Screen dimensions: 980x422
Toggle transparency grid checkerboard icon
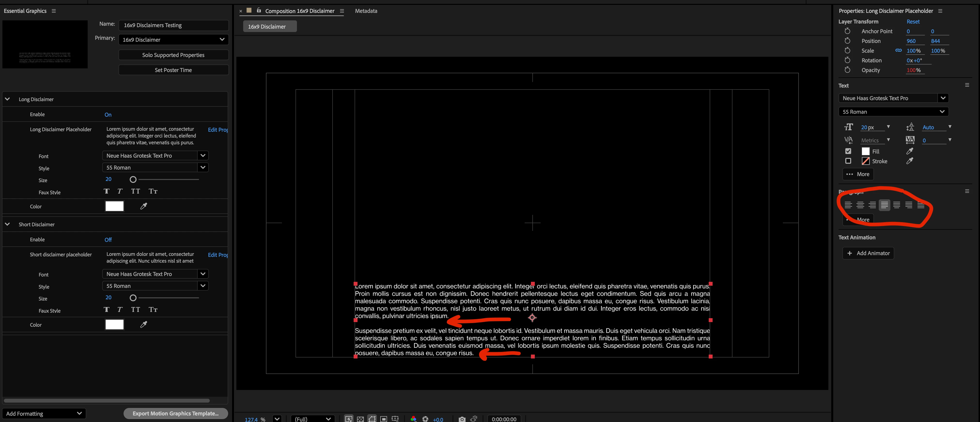[x=360, y=419]
